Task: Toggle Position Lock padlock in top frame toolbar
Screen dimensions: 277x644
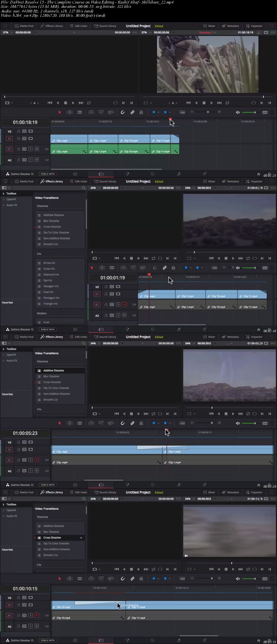Action: (x=141, y=112)
